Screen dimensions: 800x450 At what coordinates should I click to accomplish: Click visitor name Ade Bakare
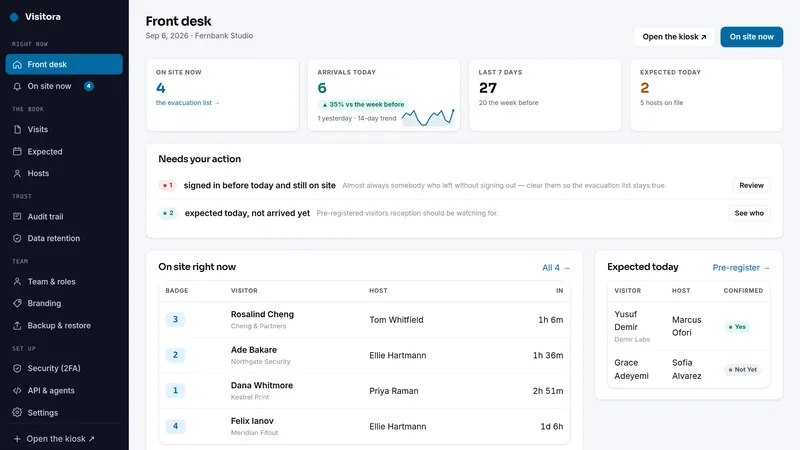pyautogui.click(x=254, y=350)
